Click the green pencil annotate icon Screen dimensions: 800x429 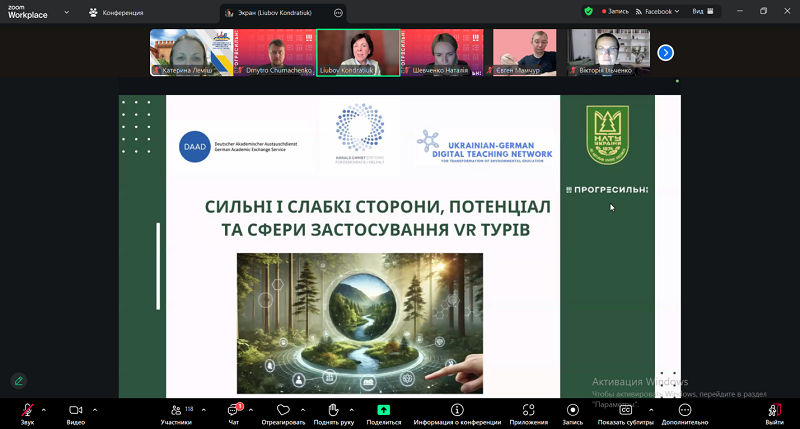pos(18,381)
